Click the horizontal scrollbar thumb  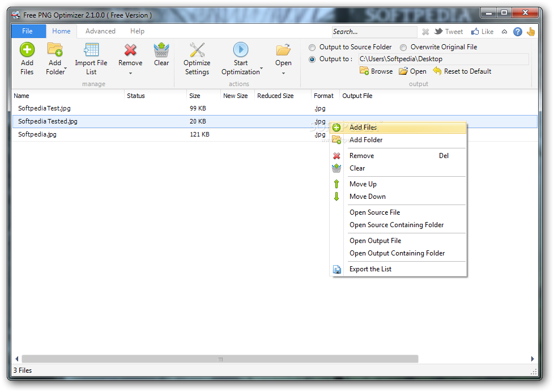pyautogui.click(x=220, y=359)
